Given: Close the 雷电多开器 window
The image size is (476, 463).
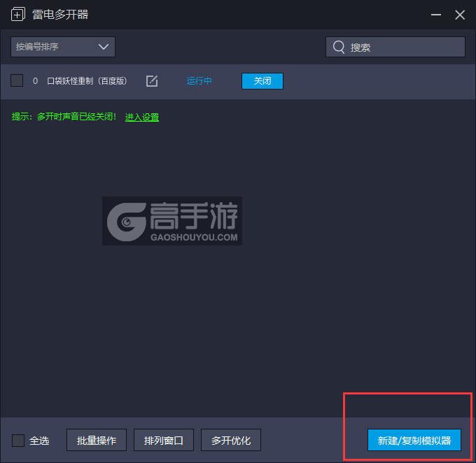Looking at the screenshot, I should (460, 15).
